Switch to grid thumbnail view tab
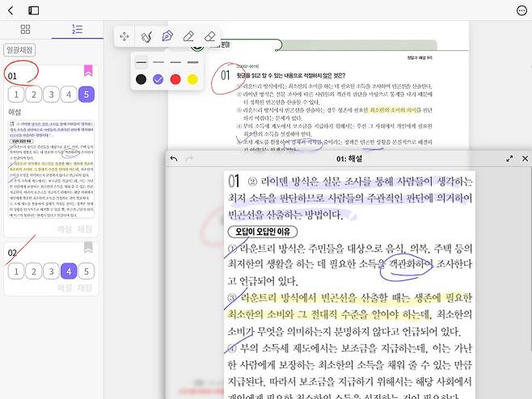532x399 pixels. pyautogui.click(x=25, y=30)
